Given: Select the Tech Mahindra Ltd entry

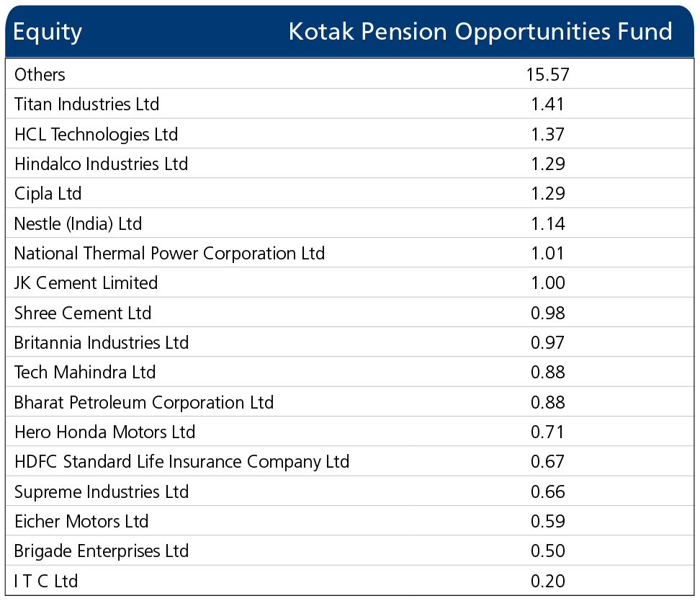Looking at the screenshot, I should 85,373.
